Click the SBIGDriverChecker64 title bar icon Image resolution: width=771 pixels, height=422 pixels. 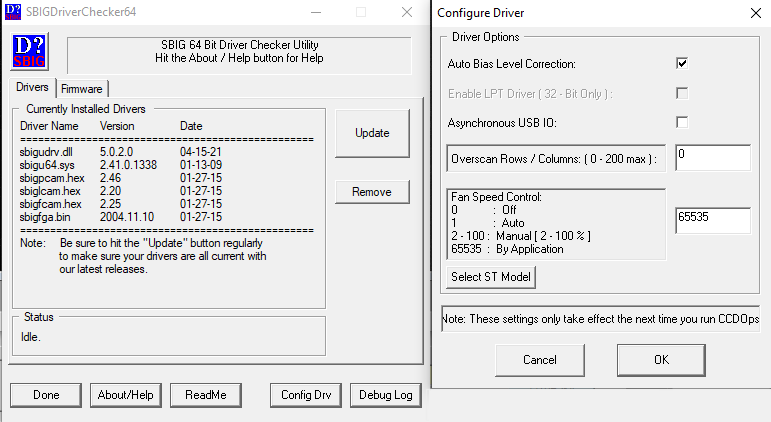pyautogui.click(x=13, y=12)
